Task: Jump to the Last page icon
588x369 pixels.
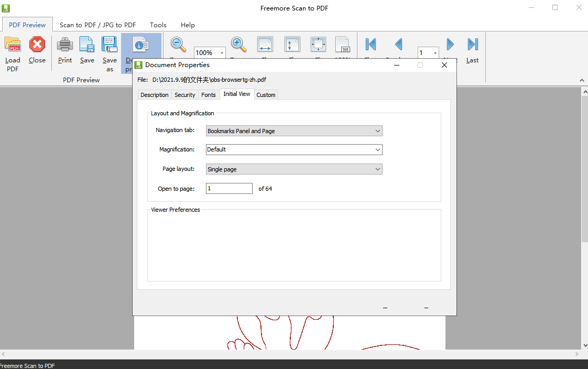Action: pos(473,44)
